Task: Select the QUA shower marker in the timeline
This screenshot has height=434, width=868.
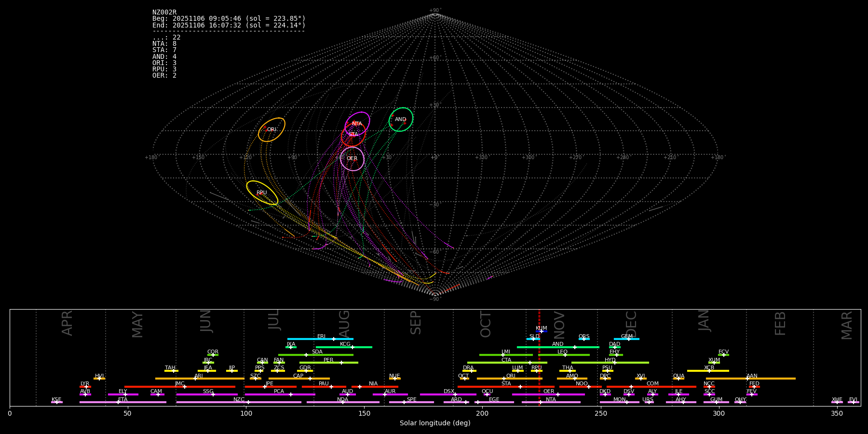Action: pos(678,379)
